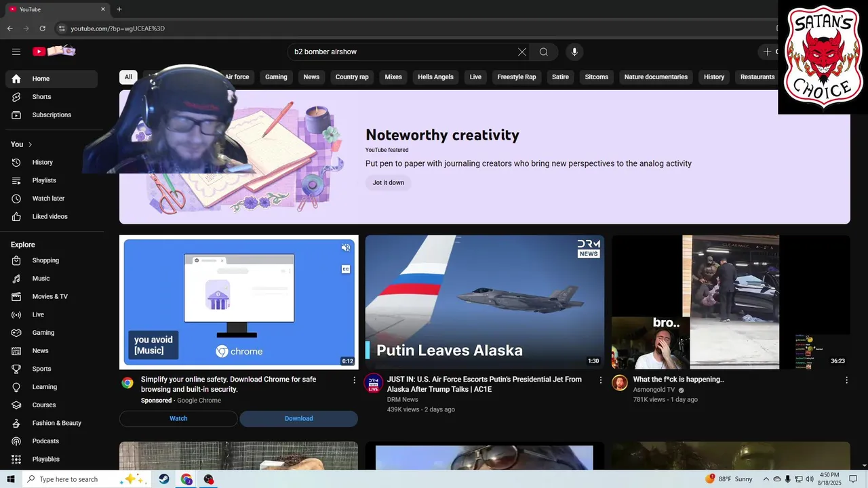Click the YouTube logo
The width and height of the screenshot is (868, 488).
[x=54, y=52]
